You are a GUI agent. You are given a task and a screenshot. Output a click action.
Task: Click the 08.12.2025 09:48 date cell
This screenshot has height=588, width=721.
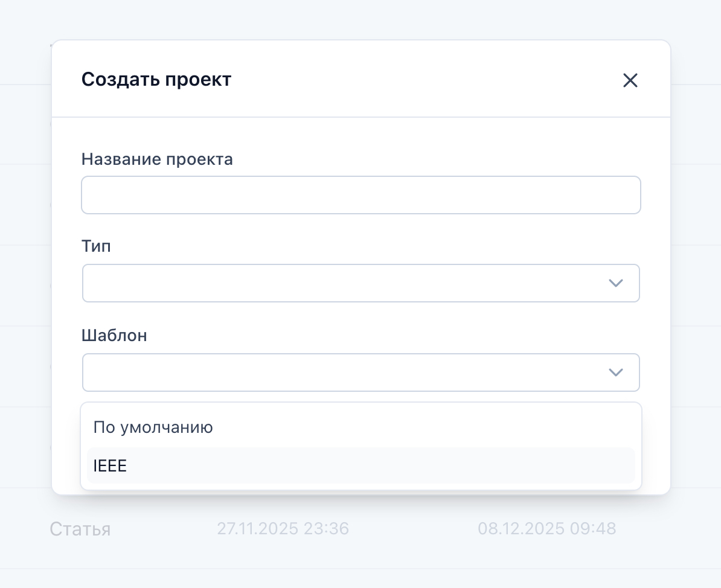(546, 529)
